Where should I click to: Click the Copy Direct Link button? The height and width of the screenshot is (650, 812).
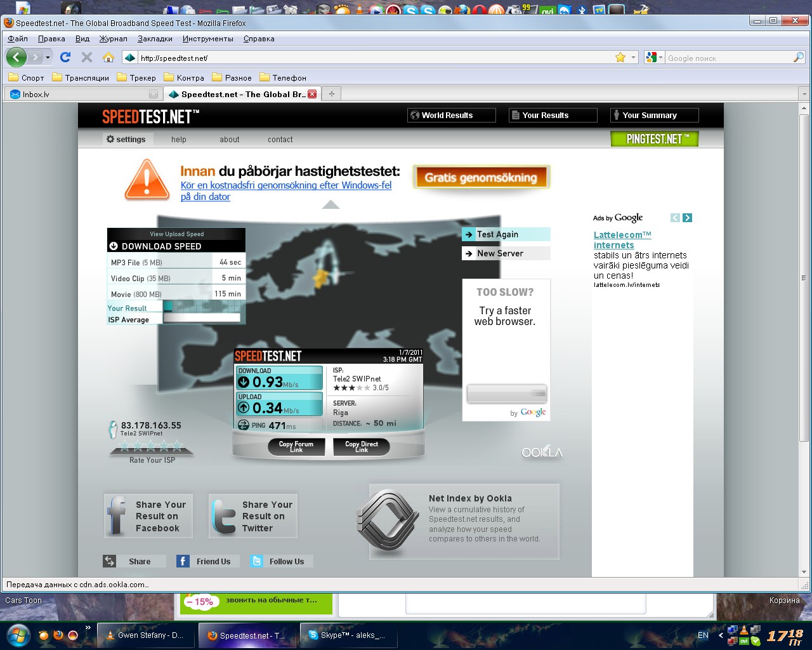tap(362, 447)
